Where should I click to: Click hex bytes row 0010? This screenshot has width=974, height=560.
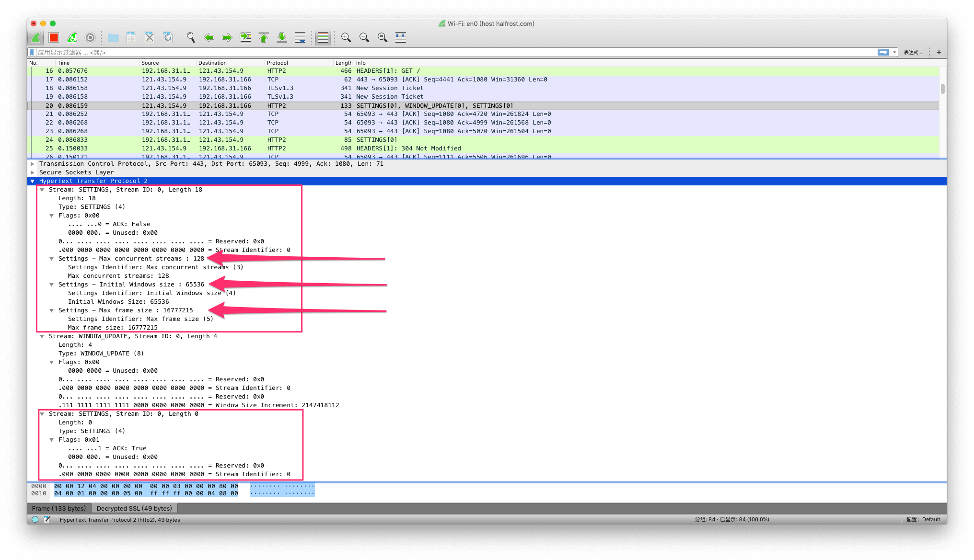coord(146,493)
